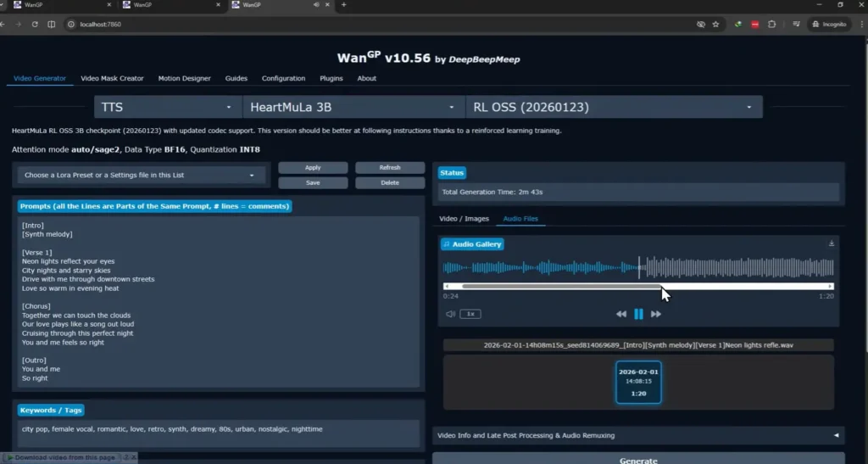Click the audio file name ending refle.wav
868x464 pixels.
click(x=638, y=345)
